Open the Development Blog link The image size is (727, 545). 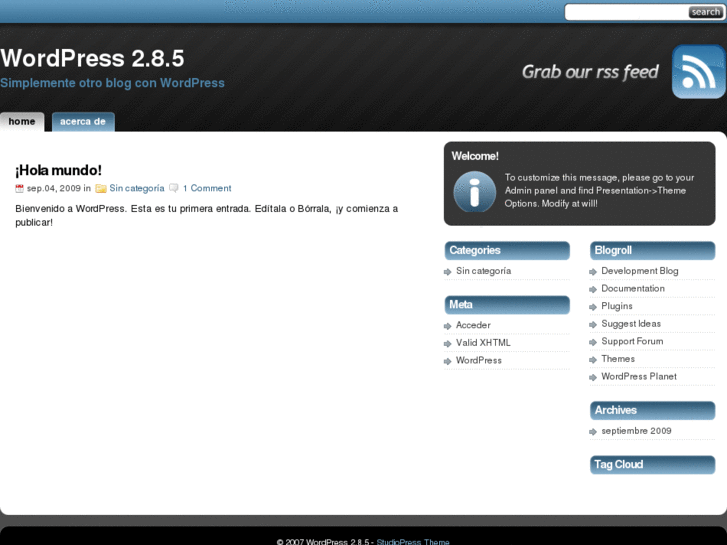click(640, 271)
